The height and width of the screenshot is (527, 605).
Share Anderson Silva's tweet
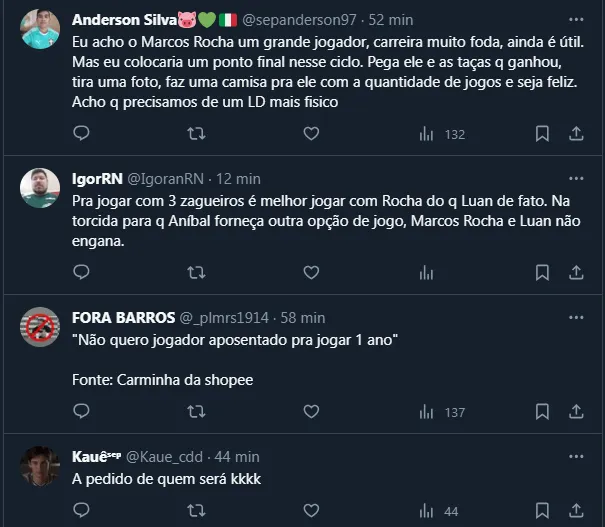click(576, 133)
